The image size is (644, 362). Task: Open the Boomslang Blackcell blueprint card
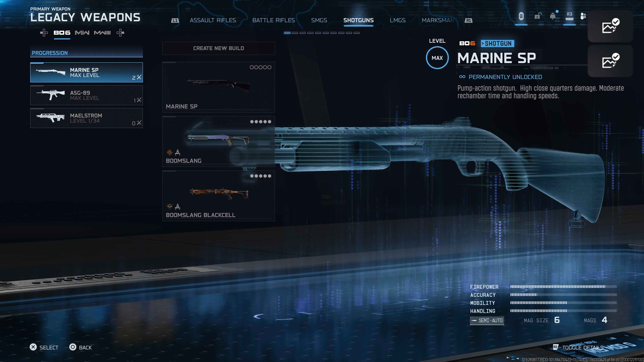point(219,196)
